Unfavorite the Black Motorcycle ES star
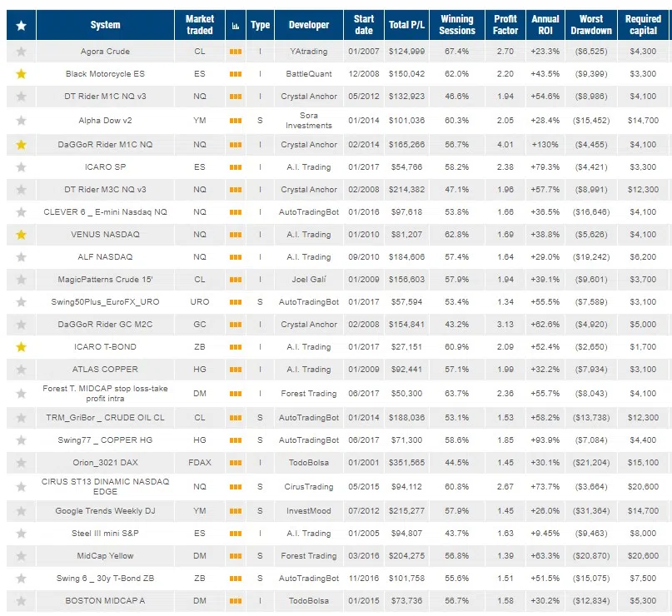Screen dimensions: 672x616 pos(21,74)
